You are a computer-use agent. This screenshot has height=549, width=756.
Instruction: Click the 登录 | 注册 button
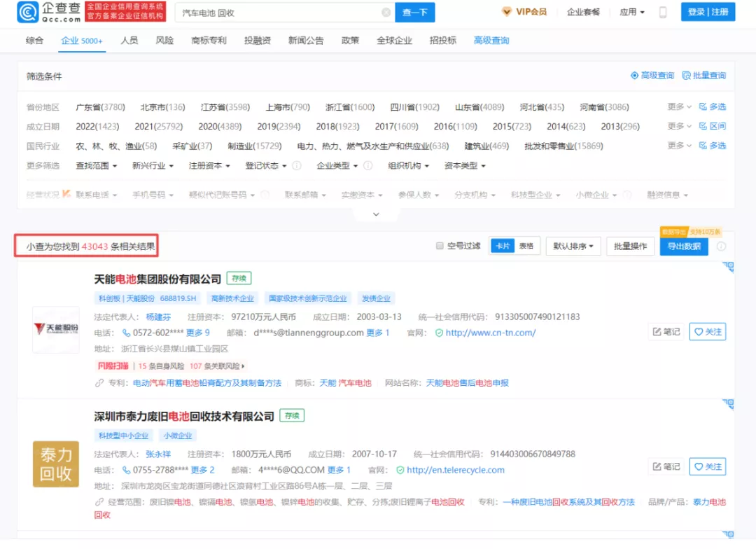(x=708, y=12)
